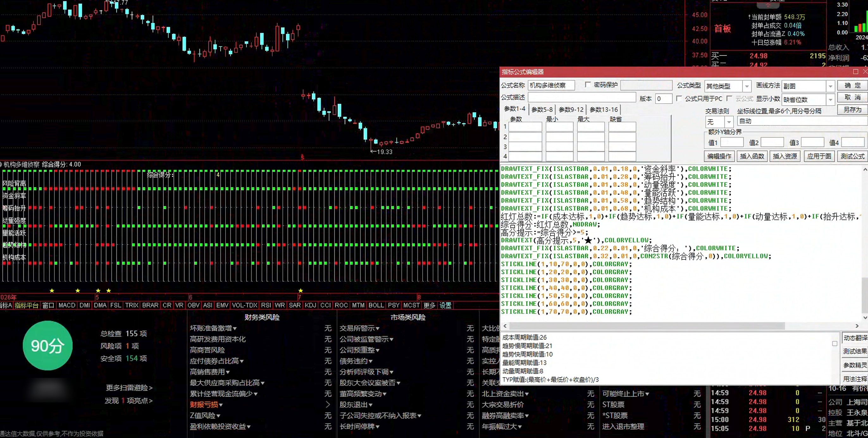This screenshot has width=868, height=438.
Task: Open the arrow next to 财报亏损
Action: (x=327, y=404)
